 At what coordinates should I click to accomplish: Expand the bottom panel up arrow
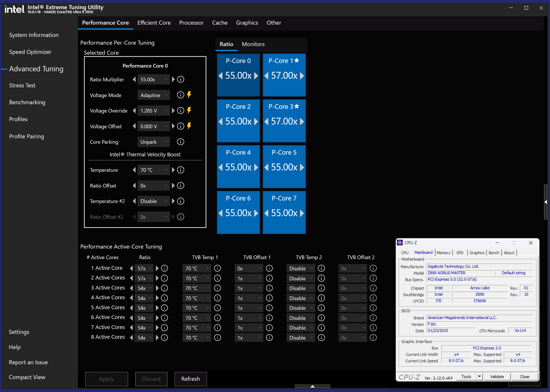point(312,386)
